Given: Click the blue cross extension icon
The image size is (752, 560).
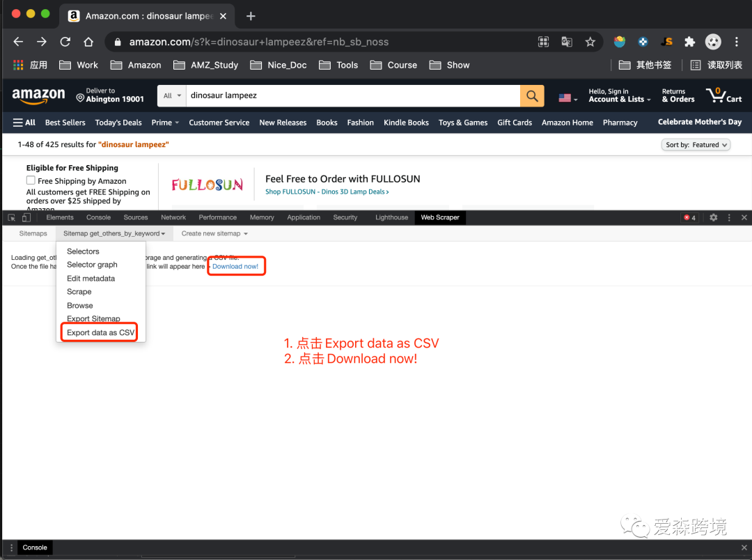Looking at the screenshot, I should point(643,42).
